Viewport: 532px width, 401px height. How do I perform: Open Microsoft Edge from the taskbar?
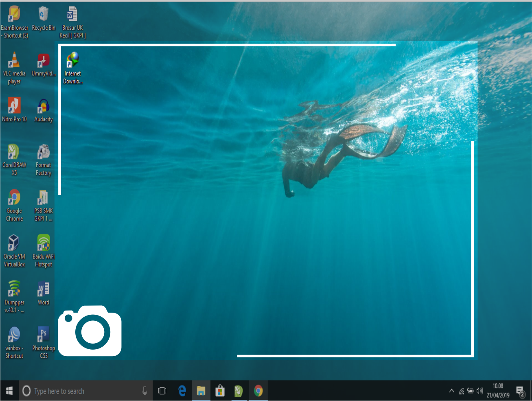point(182,390)
